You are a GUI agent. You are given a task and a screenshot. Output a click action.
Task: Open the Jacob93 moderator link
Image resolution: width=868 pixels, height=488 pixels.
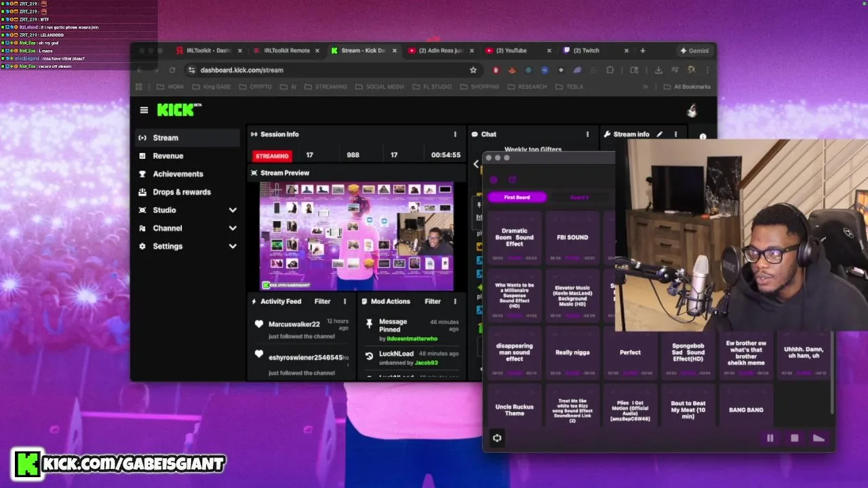pyautogui.click(x=427, y=363)
